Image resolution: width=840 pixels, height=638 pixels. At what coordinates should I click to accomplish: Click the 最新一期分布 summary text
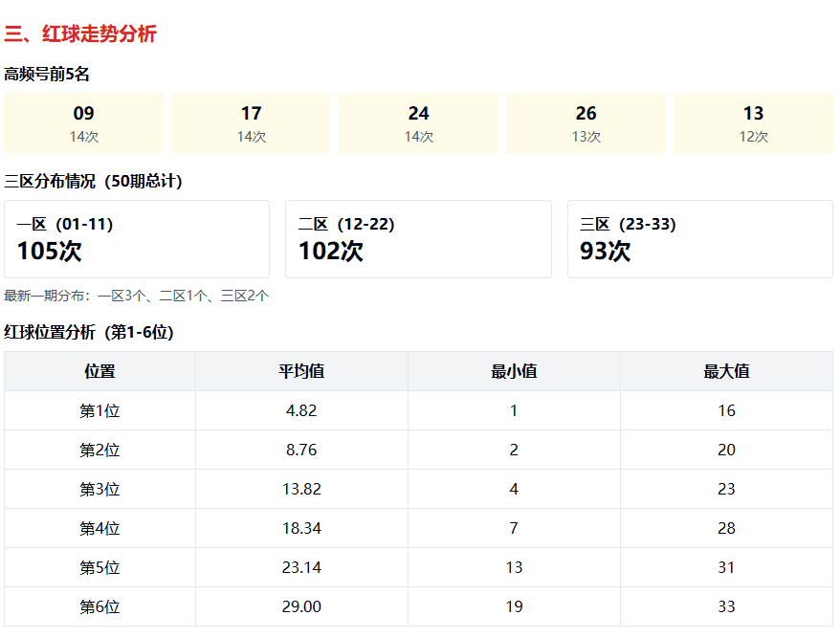tap(137, 297)
